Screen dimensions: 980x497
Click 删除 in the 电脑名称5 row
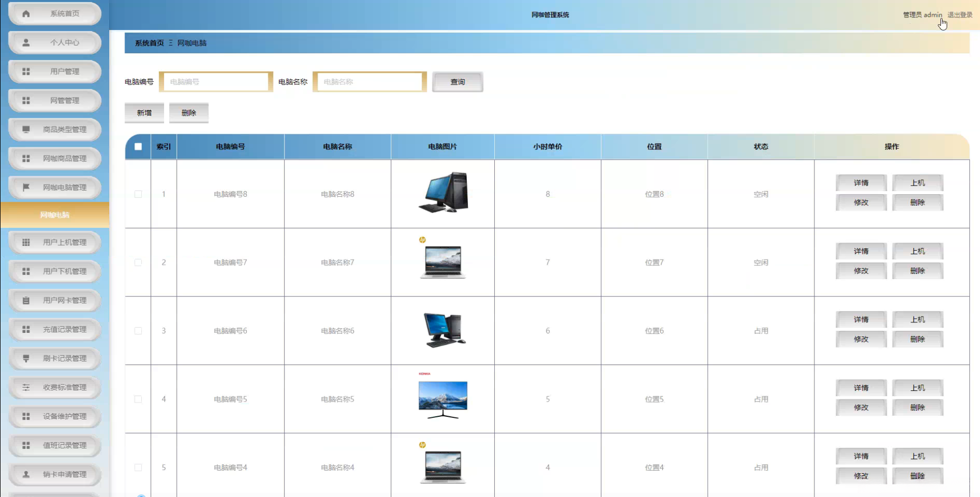pyautogui.click(x=918, y=407)
